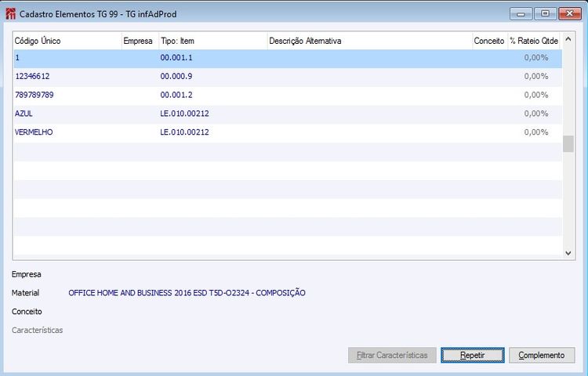
Task: Click the scroll up arrow of the list
Action: (568, 39)
